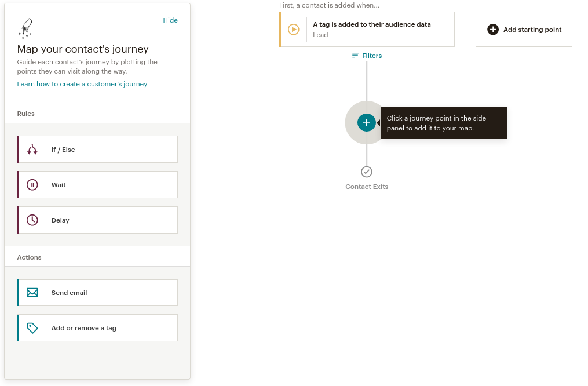This screenshot has width=588, height=386.
Task: Click the teal plus journey point button
Action: click(x=366, y=123)
